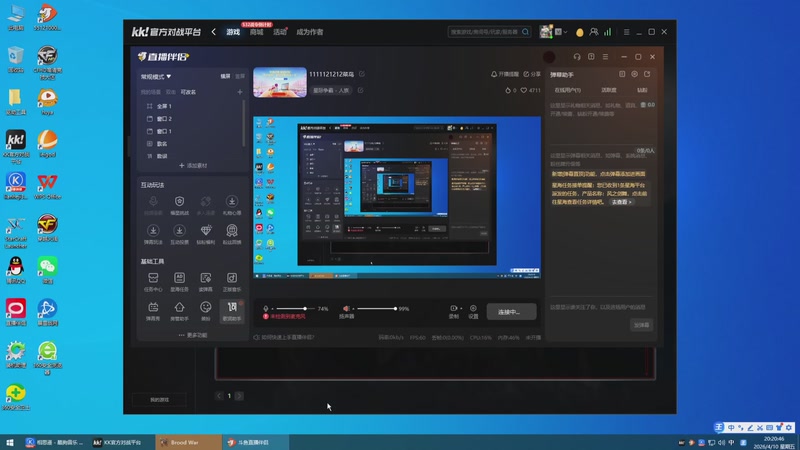Viewport: 800px width, 450px height.
Task: Open the headset customer service icon
Action: 577,57
